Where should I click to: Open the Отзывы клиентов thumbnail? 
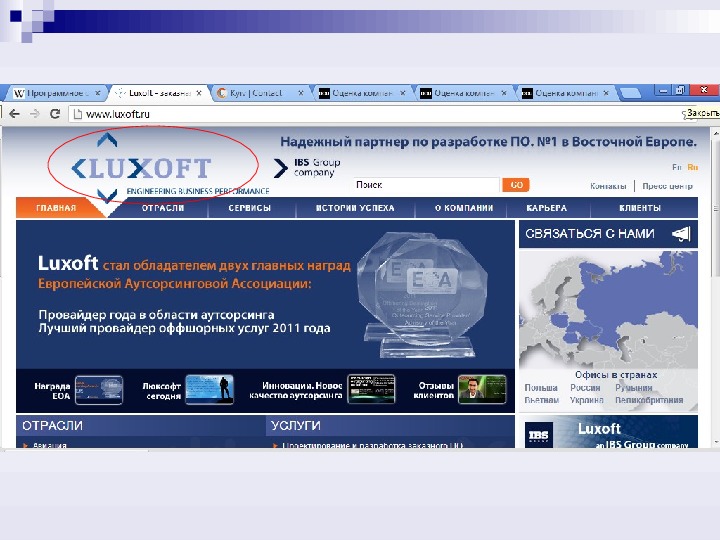(482, 389)
